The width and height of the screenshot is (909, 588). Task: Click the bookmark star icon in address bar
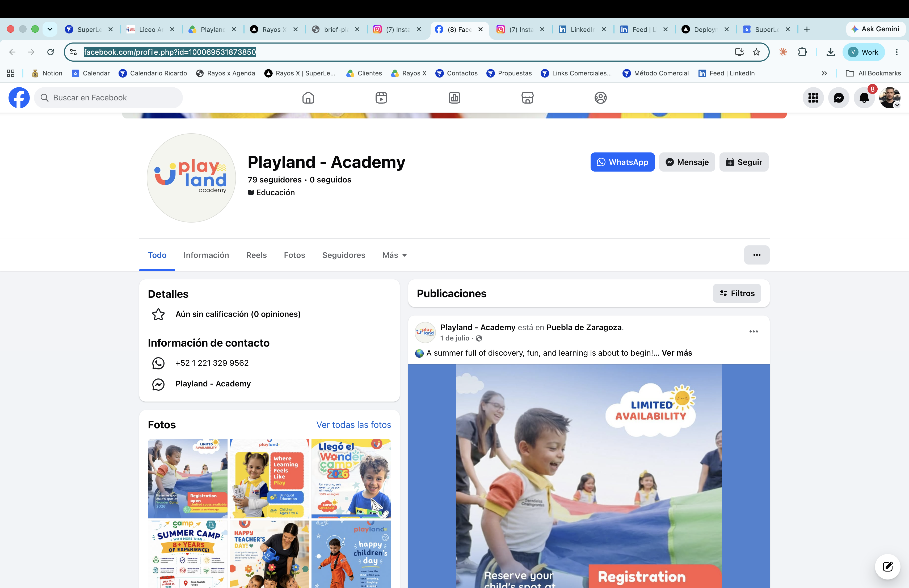pos(756,52)
